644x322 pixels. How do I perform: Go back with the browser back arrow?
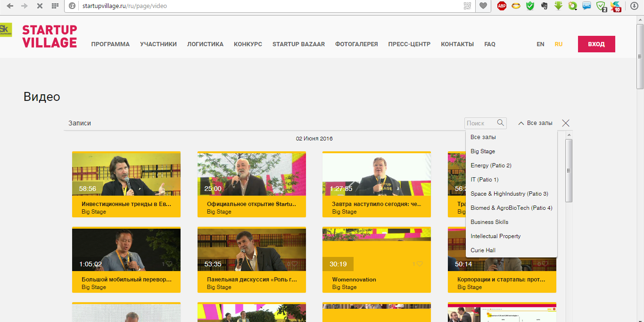pos(9,6)
